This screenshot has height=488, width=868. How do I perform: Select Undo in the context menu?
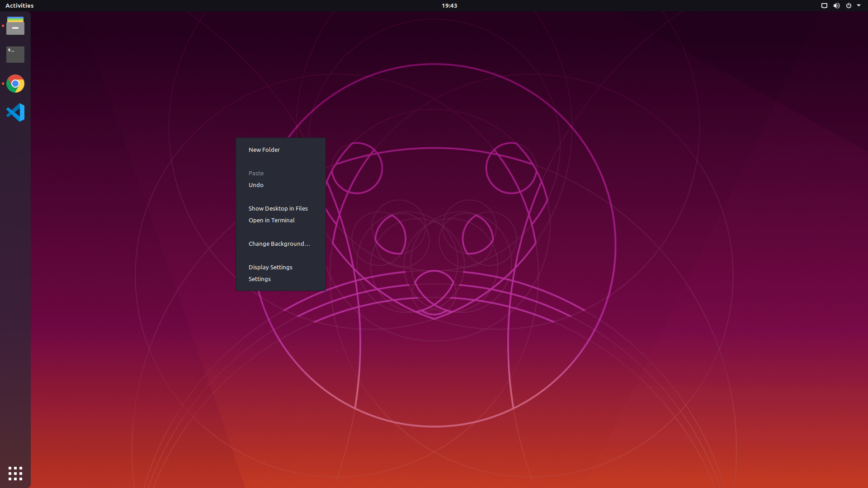click(280, 185)
